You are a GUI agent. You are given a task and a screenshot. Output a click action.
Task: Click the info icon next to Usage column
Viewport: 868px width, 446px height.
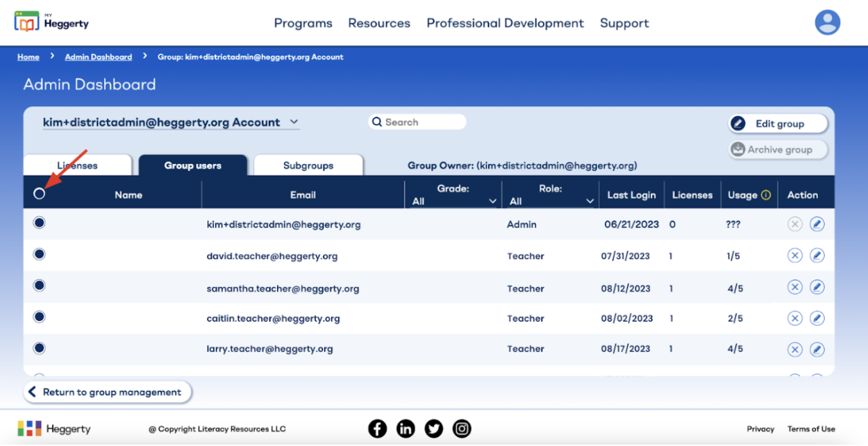click(765, 195)
